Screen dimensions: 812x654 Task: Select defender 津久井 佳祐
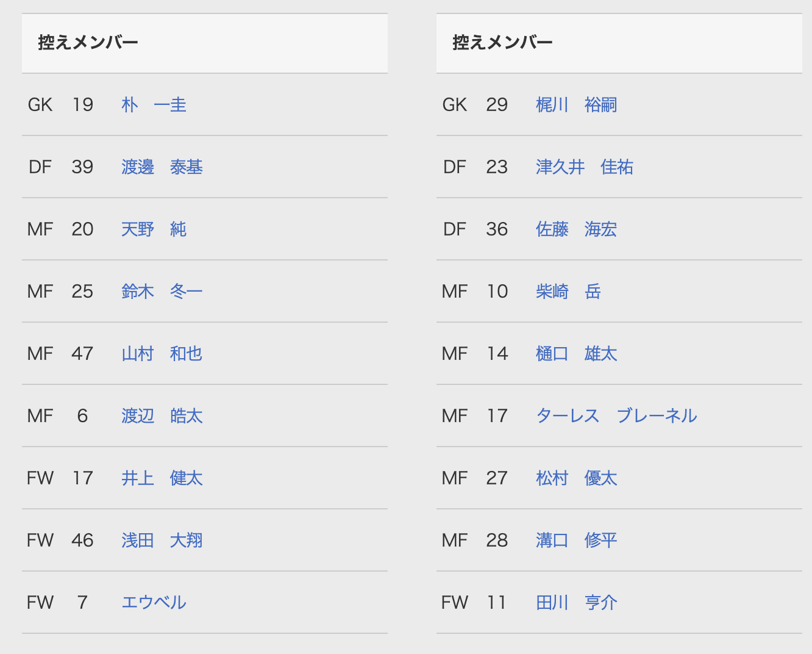coord(584,167)
